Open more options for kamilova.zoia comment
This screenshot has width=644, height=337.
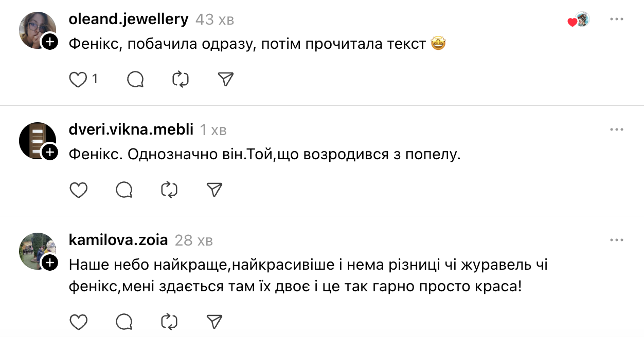[616, 240]
